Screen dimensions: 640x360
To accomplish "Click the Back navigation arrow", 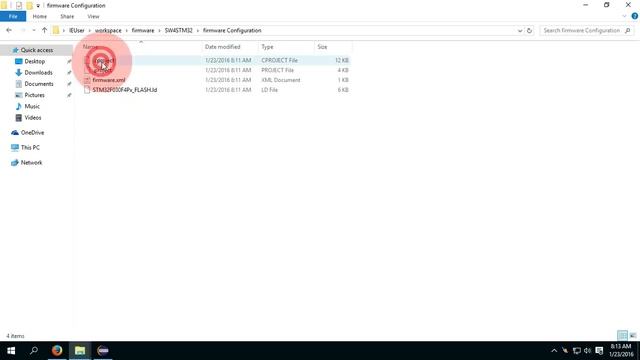I will click(x=9, y=30).
